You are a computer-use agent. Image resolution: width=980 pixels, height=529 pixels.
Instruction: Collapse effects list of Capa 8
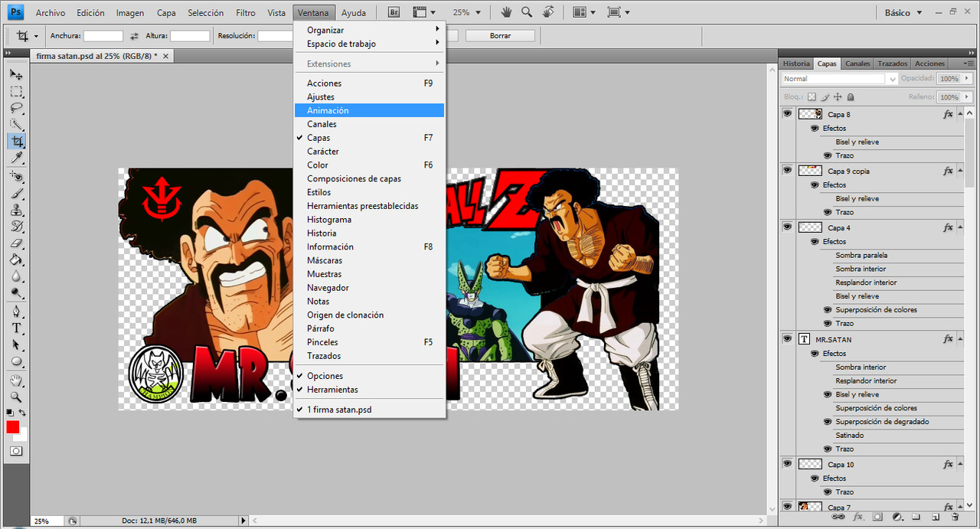959,114
